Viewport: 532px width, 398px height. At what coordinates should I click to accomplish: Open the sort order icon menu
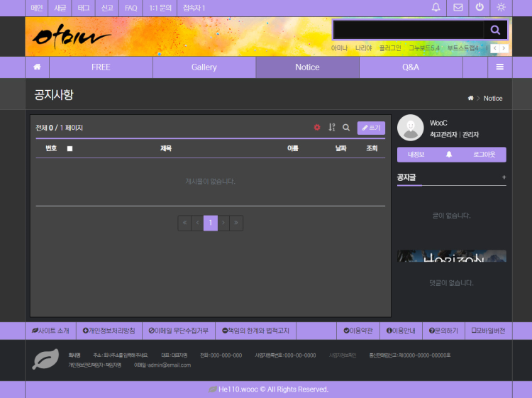tap(331, 128)
